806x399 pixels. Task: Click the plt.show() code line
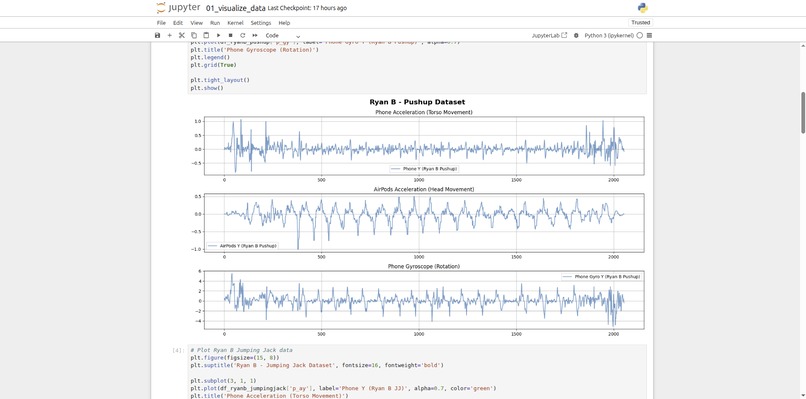[x=207, y=88]
